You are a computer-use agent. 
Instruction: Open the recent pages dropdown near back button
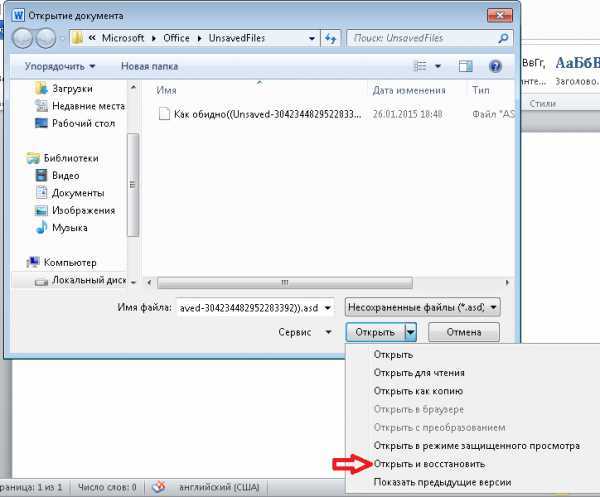(61, 38)
